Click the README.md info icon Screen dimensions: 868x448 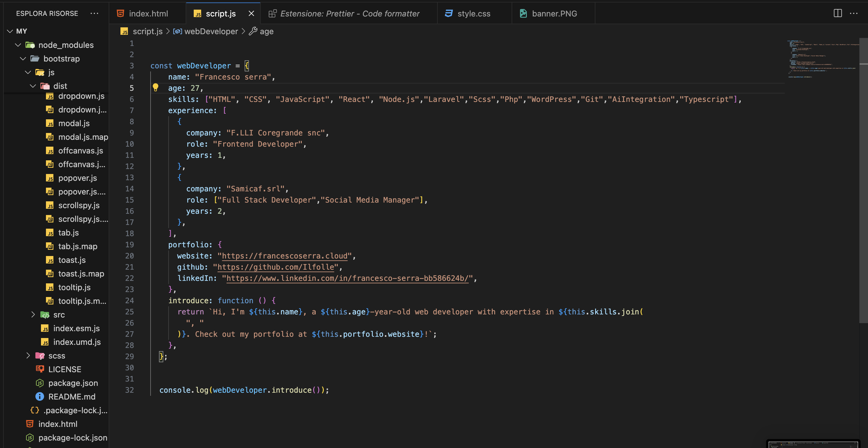coord(40,397)
